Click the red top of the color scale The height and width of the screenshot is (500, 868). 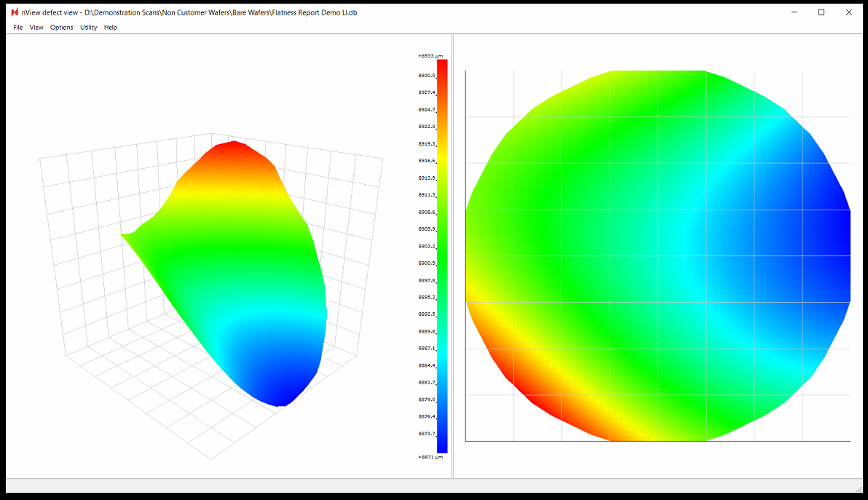(442, 66)
